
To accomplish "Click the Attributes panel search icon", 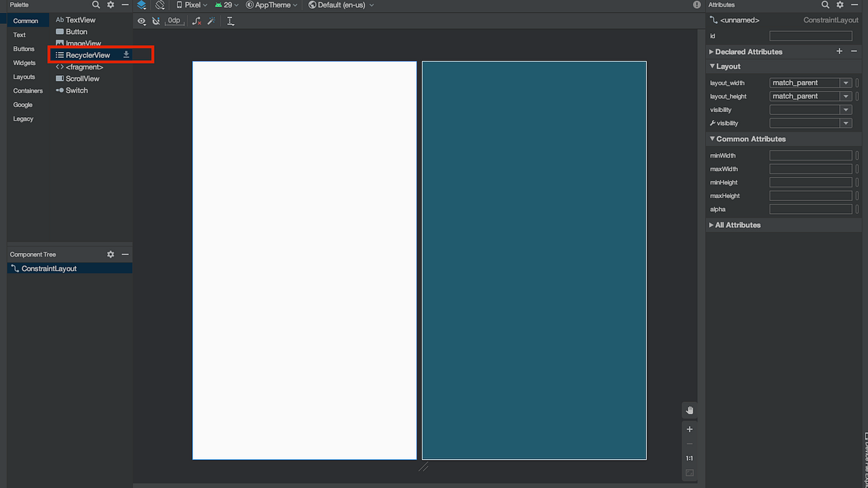I will tap(825, 4).
